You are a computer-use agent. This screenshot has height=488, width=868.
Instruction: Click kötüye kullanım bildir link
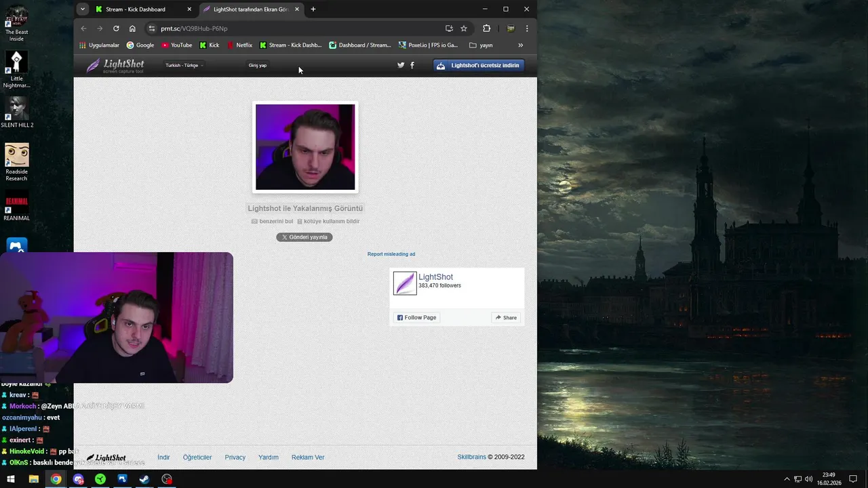click(x=328, y=222)
